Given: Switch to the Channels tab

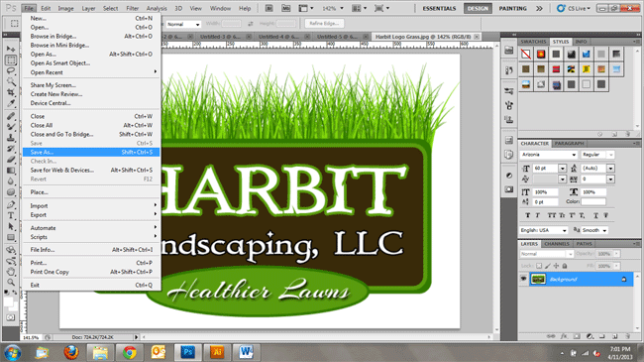Looking at the screenshot, I should point(557,244).
